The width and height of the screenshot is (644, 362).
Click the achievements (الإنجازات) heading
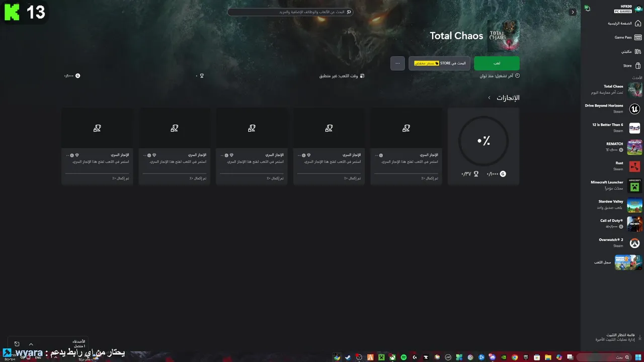508,98
